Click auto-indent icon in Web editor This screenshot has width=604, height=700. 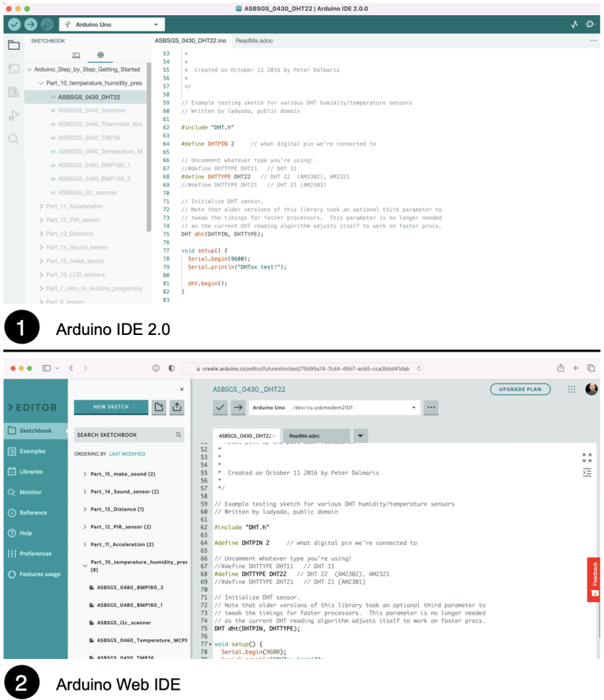[587, 473]
